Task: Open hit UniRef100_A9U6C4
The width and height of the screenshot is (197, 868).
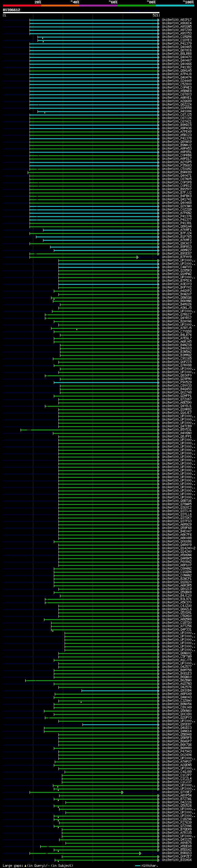Action: point(177,23)
